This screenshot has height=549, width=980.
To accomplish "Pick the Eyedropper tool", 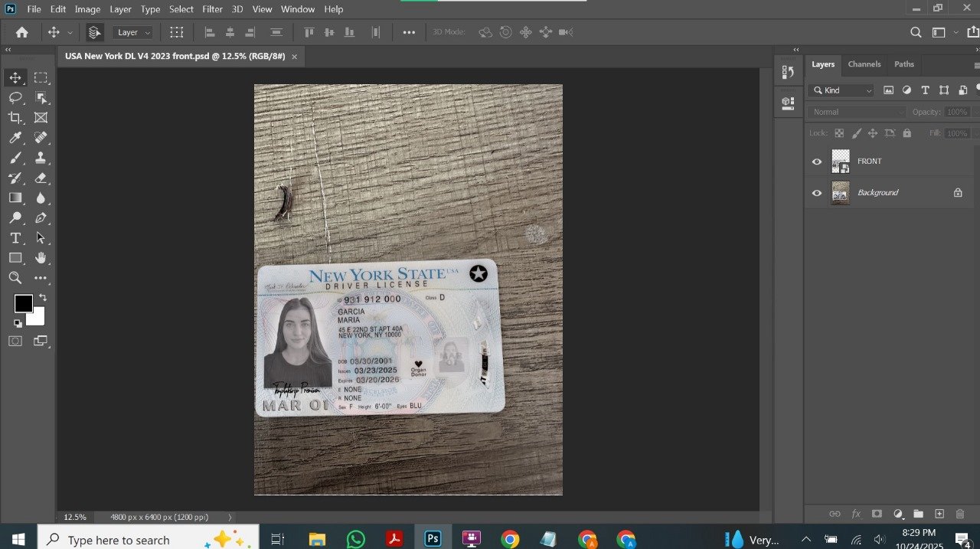I will 15,138.
